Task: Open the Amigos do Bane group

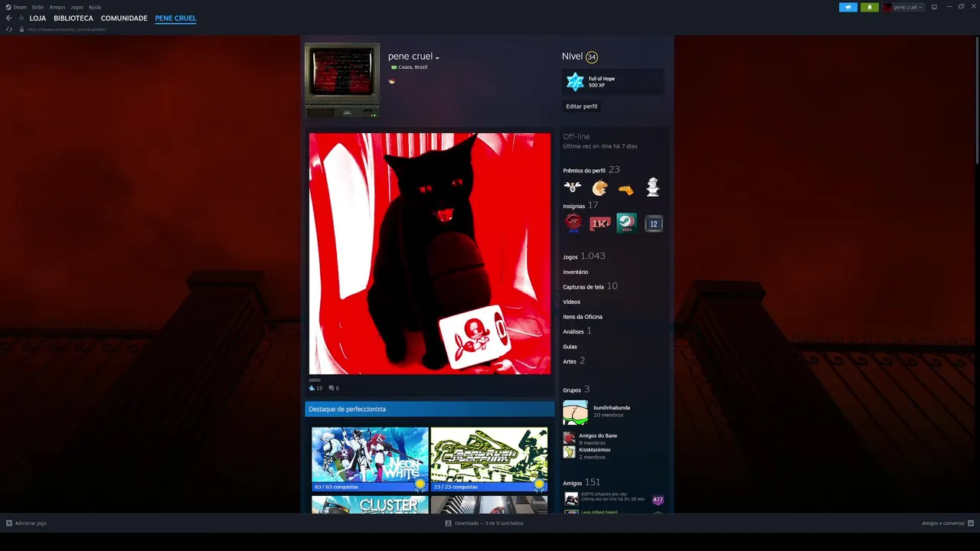Action: coord(598,435)
